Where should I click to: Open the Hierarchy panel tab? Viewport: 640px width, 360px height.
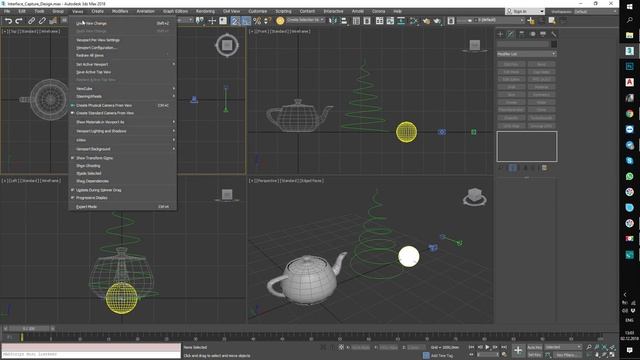tap(522, 34)
